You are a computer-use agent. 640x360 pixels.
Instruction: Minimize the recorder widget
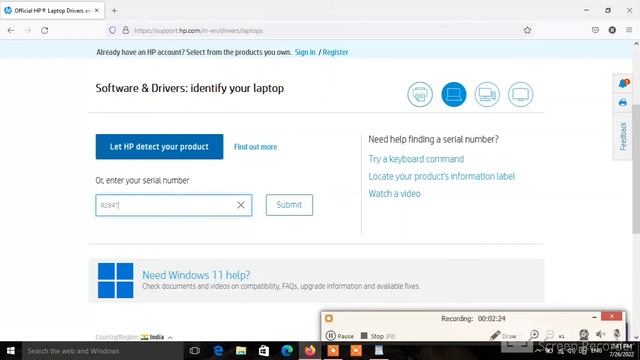pyautogui.click(x=594, y=317)
